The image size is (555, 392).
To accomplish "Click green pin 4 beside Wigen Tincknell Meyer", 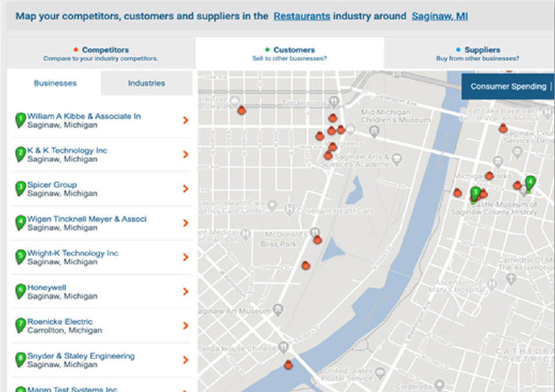I will point(20,223).
